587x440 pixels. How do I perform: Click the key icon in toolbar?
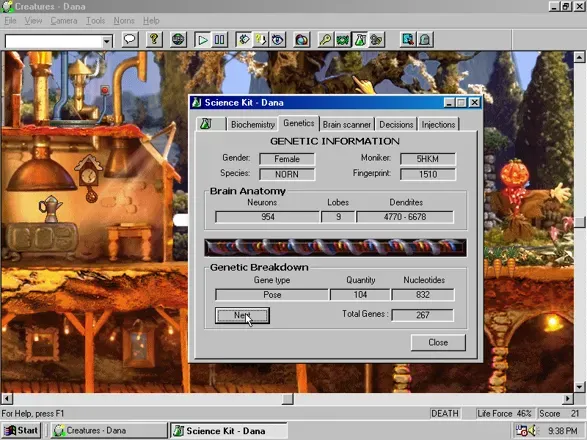[x=326, y=40]
